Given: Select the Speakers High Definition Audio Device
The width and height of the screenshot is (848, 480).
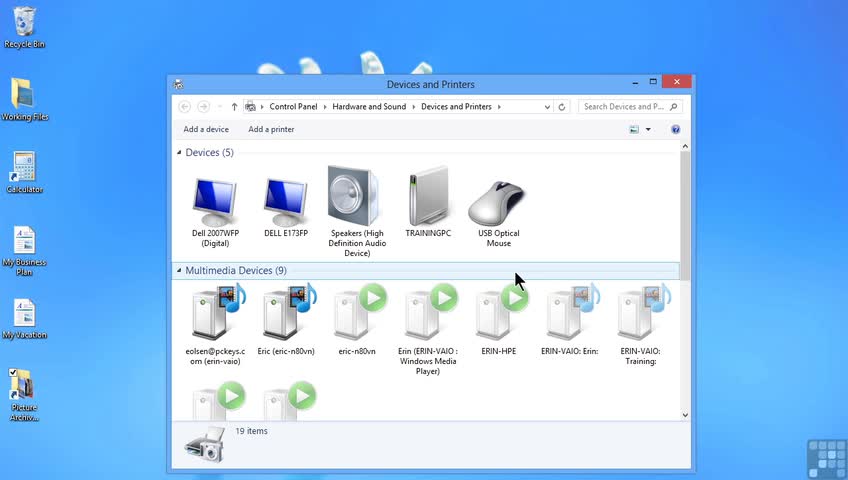Looking at the screenshot, I should pyautogui.click(x=357, y=211).
